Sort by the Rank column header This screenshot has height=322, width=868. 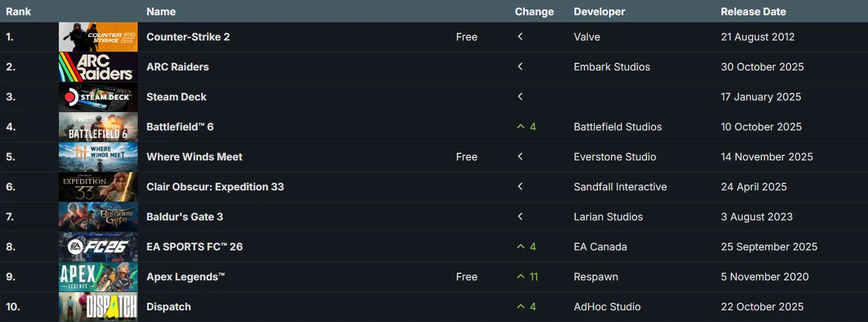pos(19,11)
